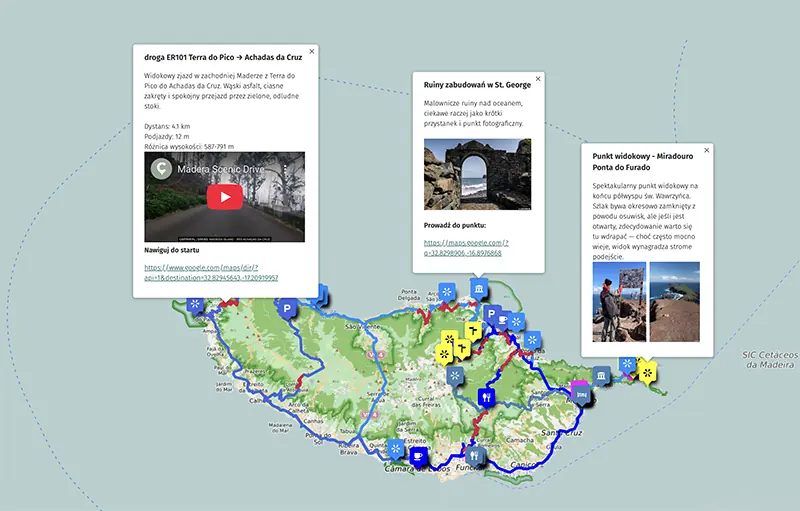Click the 'Punkt widokowy - Miradouro Ponta do Furado' heading
Screen dimensions: 800x511
[x=643, y=162]
